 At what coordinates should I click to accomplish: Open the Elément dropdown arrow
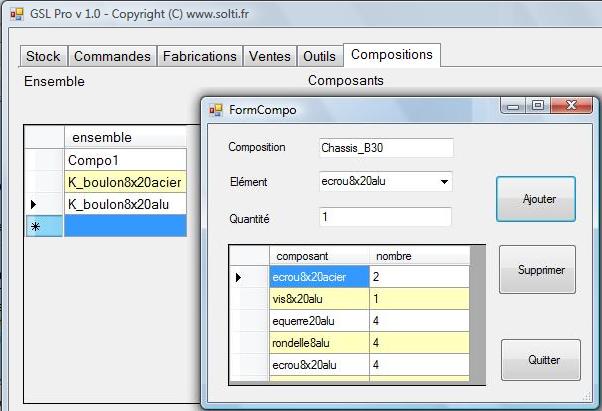[444, 182]
